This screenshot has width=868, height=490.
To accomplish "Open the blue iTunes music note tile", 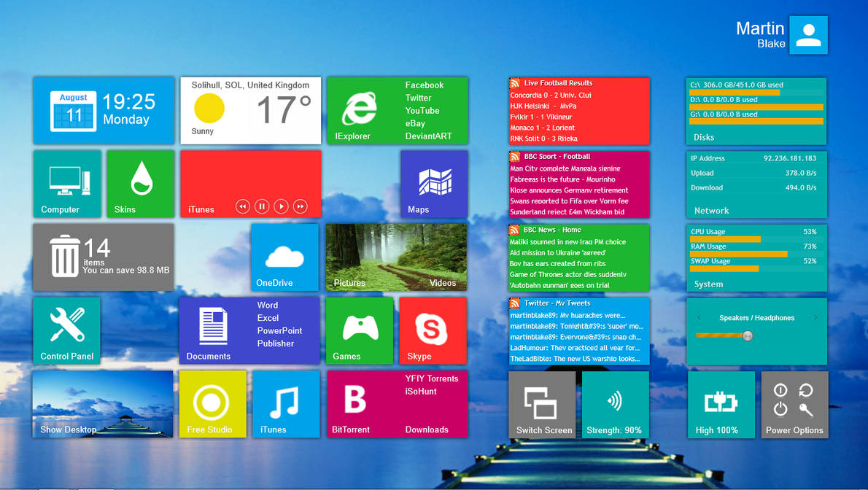I will click(x=286, y=404).
